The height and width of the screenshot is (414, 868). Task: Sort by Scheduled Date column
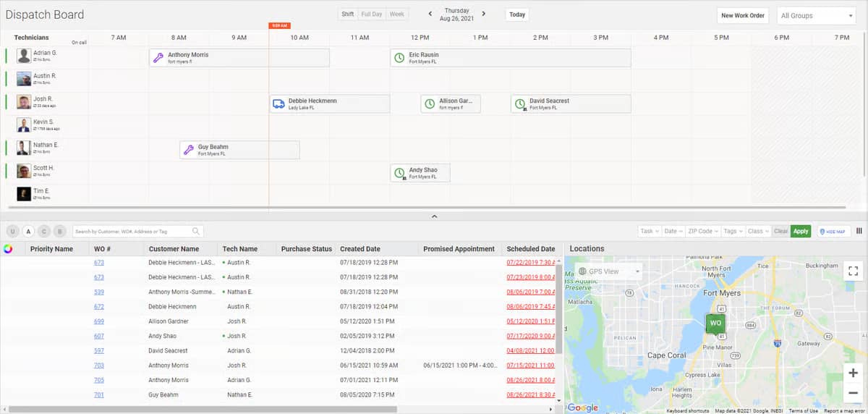pyautogui.click(x=531, y=249)
